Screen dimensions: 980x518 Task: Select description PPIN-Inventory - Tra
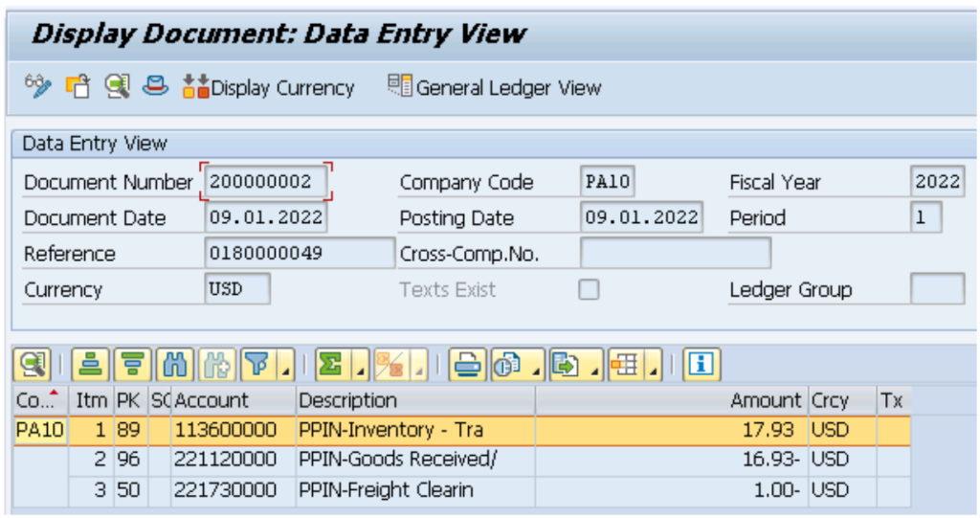415,431
